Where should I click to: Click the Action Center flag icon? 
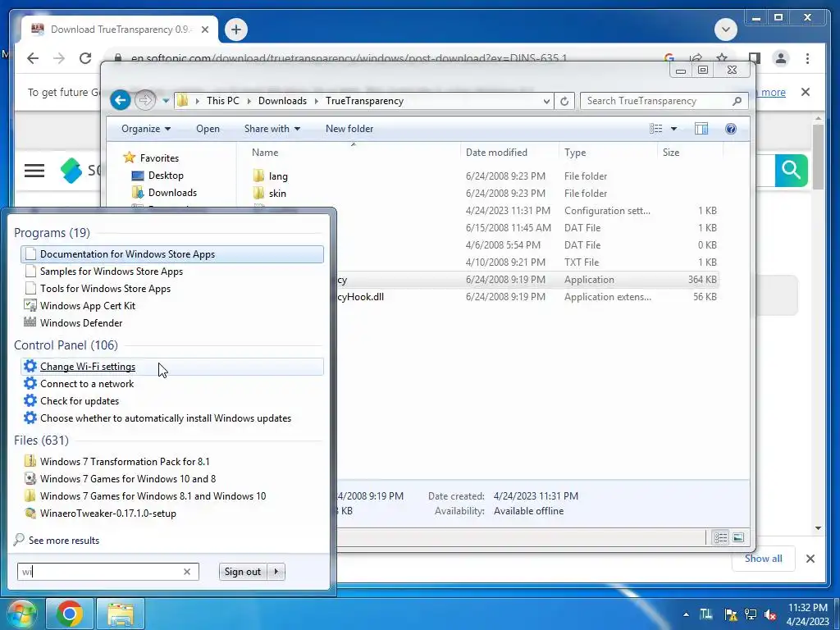tap(730, 614)
